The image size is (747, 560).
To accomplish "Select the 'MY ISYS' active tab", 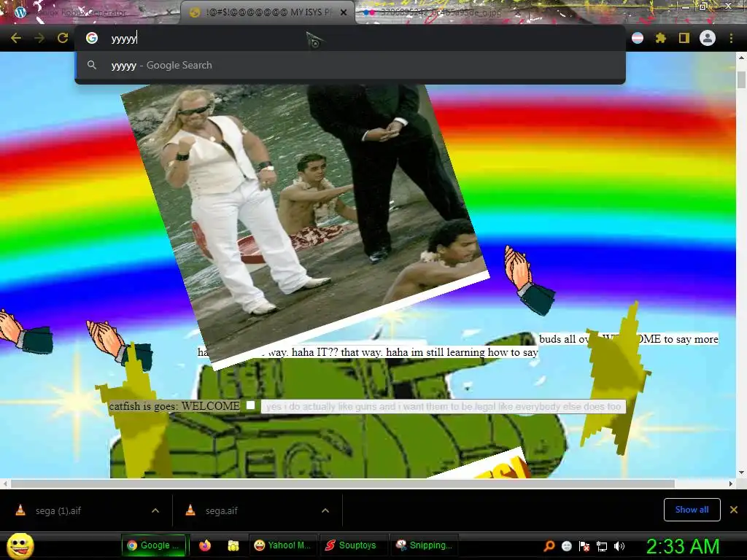I will (267, 12).
